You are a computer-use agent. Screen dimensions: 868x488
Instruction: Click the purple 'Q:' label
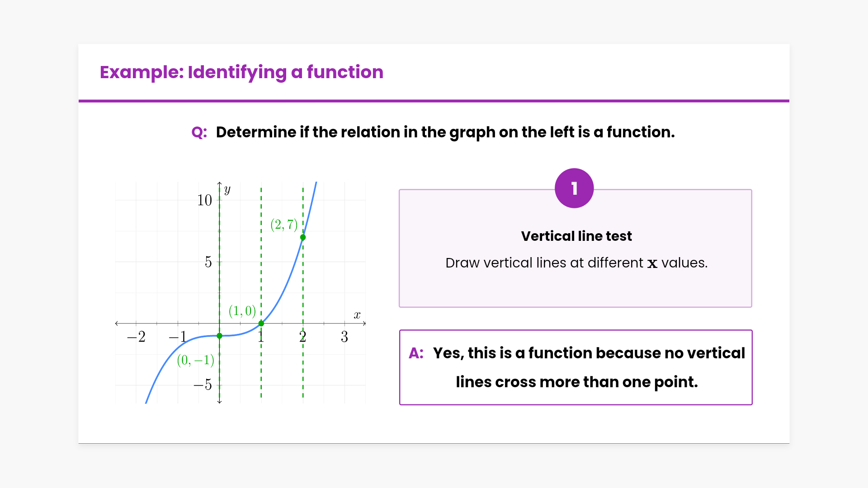(x=199, y=132)
